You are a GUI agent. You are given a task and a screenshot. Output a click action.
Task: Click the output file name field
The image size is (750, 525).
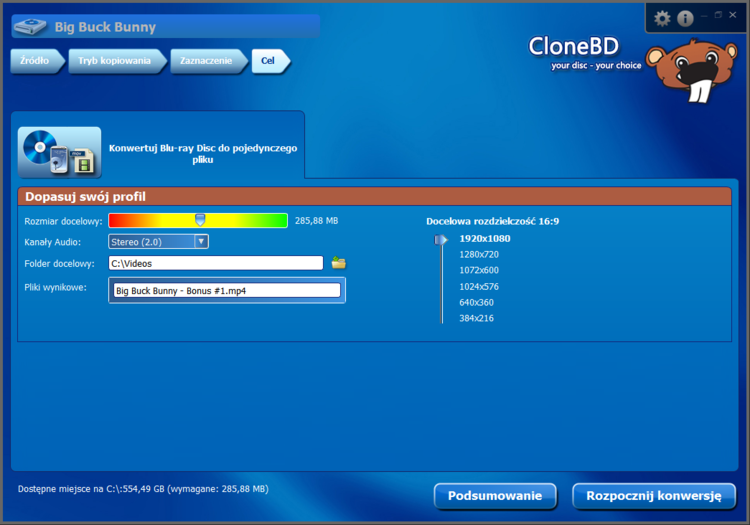pyautogui.click(x=227, y=290)
